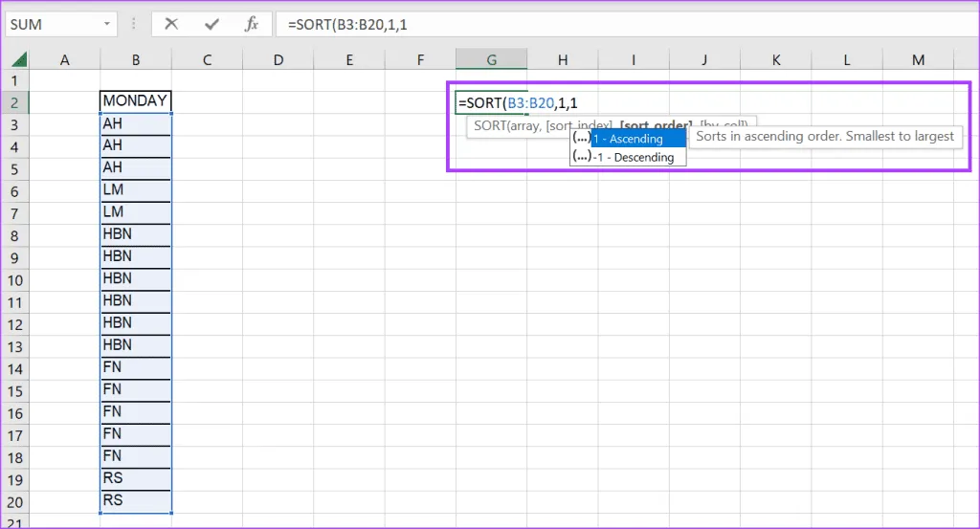Screen dimensions: 980x529
Task: Click the formula bar text field
Action: pos(622,25)
